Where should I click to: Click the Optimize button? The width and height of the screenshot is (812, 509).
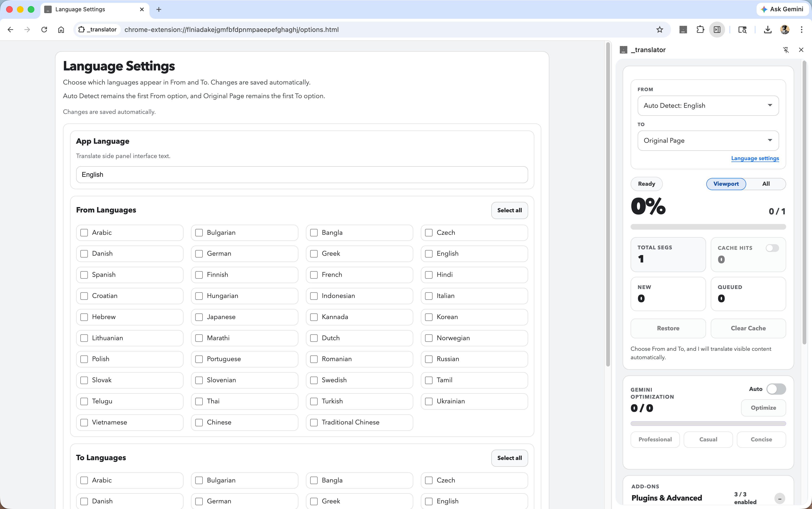(x=763, y=408)
